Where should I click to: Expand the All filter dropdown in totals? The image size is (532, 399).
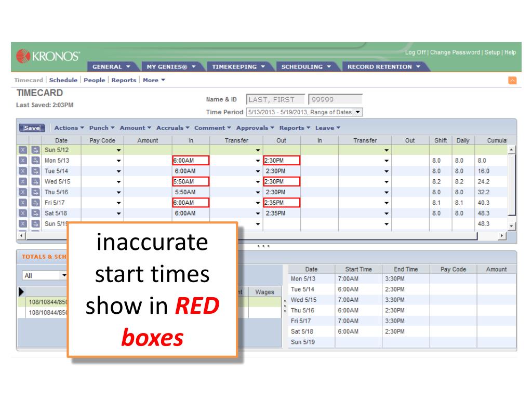click(x=64, y=275)
